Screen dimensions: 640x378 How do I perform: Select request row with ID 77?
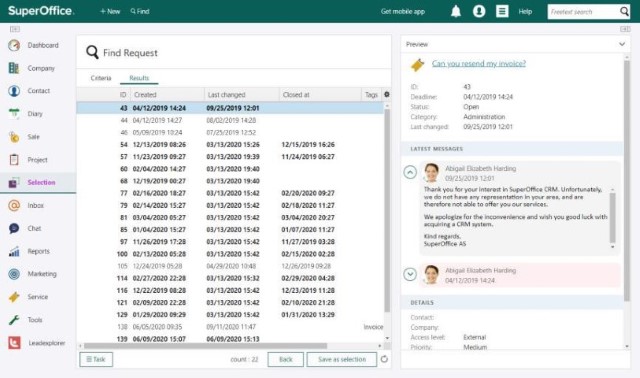pos(230,193)
